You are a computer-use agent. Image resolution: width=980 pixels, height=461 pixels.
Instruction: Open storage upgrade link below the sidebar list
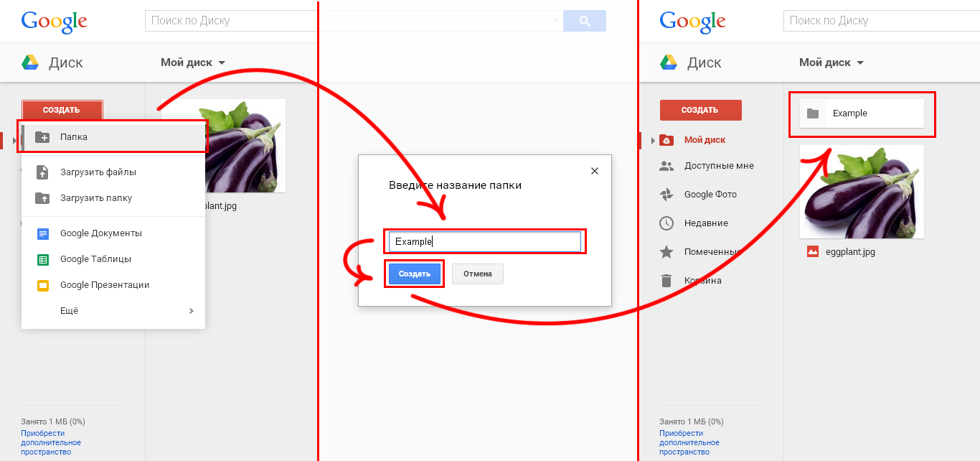click(x=689, y=442)
